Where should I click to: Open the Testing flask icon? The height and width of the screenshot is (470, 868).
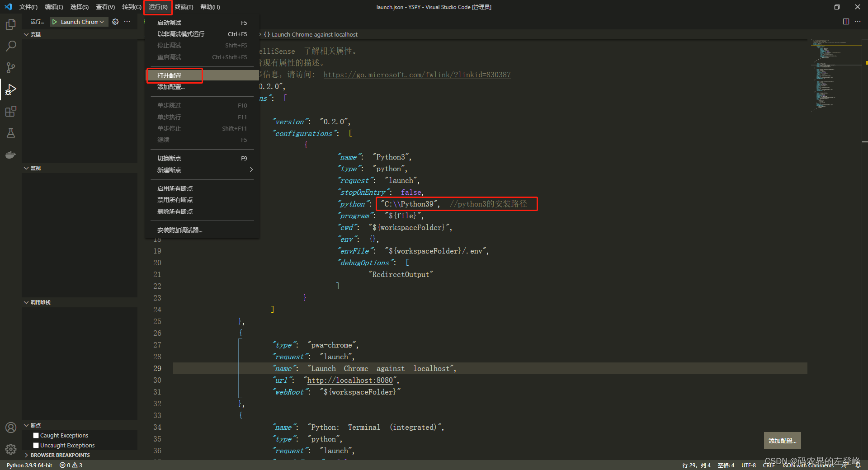pos(11,133)
